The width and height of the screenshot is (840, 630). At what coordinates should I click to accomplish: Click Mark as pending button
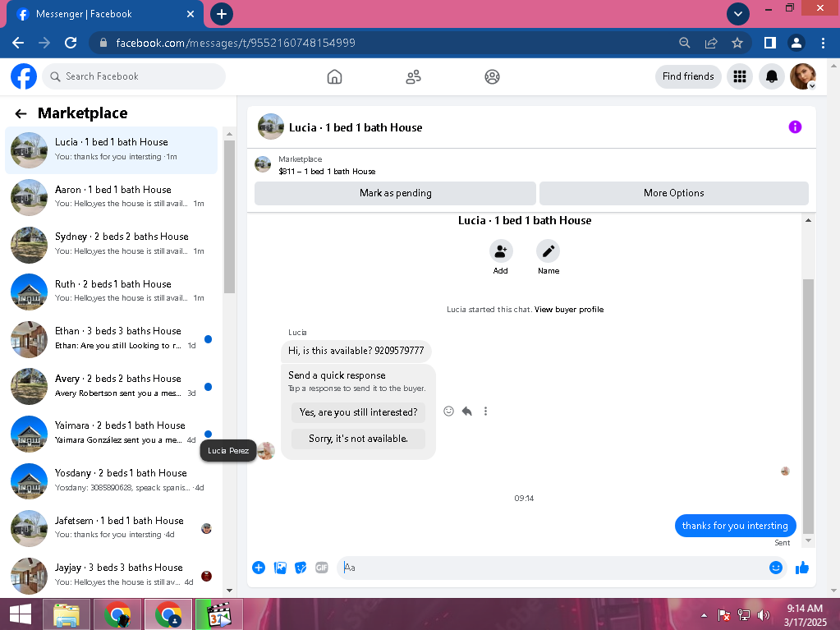pos(395,193)
